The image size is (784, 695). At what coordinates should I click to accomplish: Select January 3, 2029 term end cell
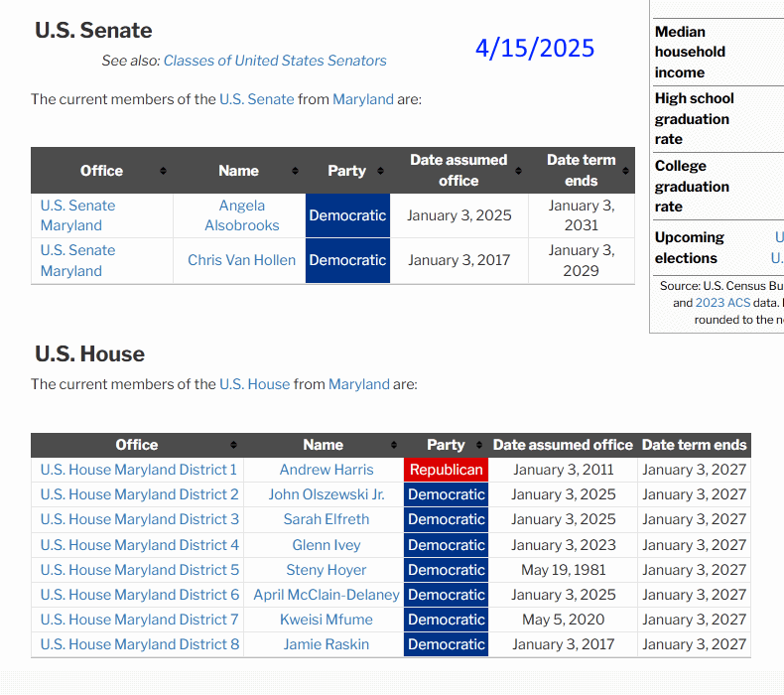581,261
